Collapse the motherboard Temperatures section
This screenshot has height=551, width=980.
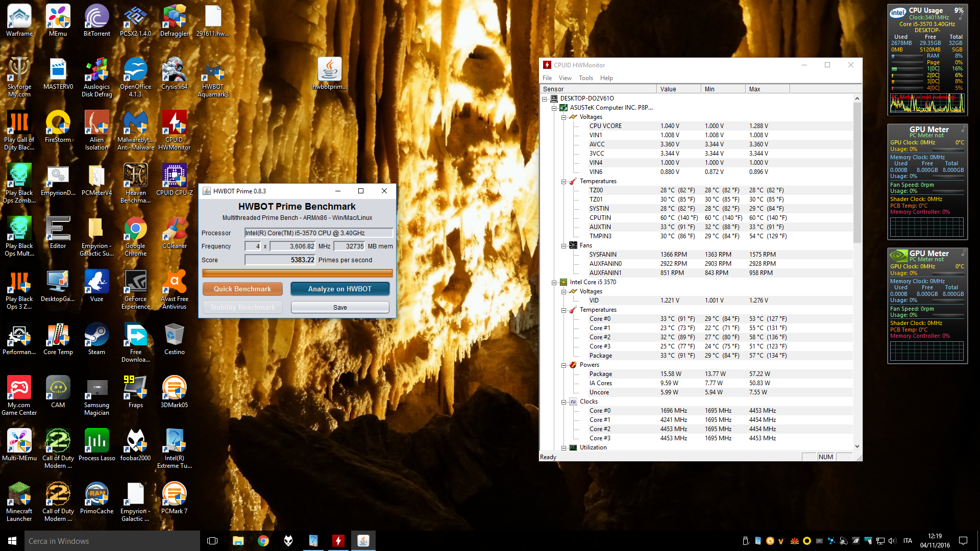pyautogui.click(x=564, y=181)
